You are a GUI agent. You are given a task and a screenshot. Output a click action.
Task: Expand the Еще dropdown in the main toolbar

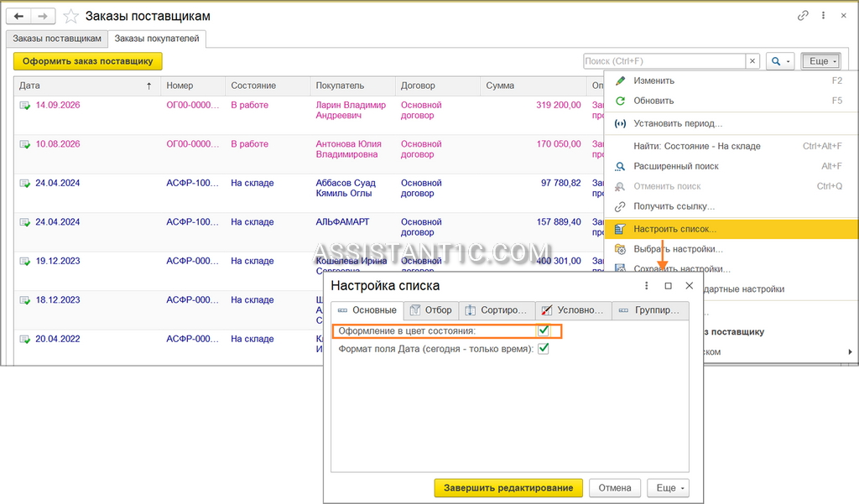820,61
